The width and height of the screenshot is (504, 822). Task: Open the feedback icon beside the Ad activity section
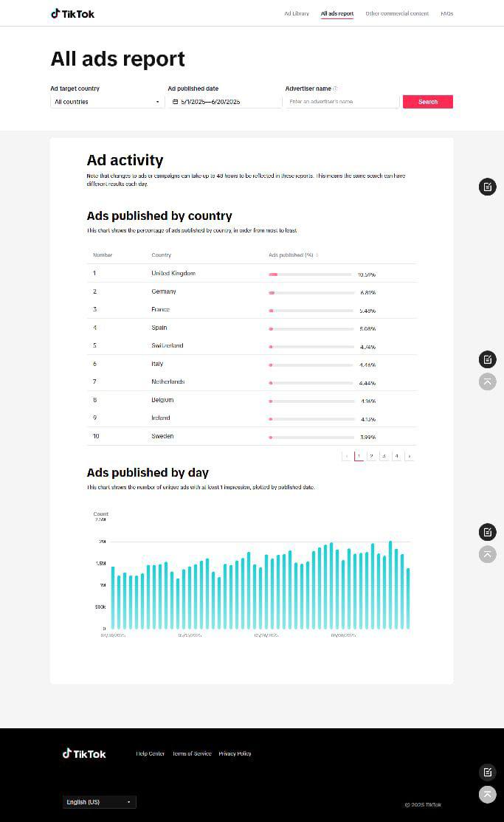coord(487,187)
